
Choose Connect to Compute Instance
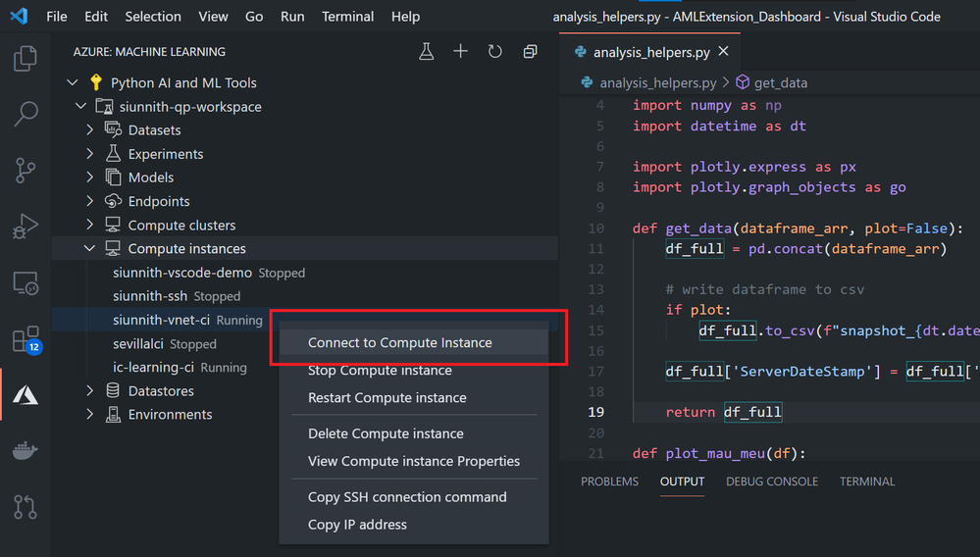(x=414, y=342)
